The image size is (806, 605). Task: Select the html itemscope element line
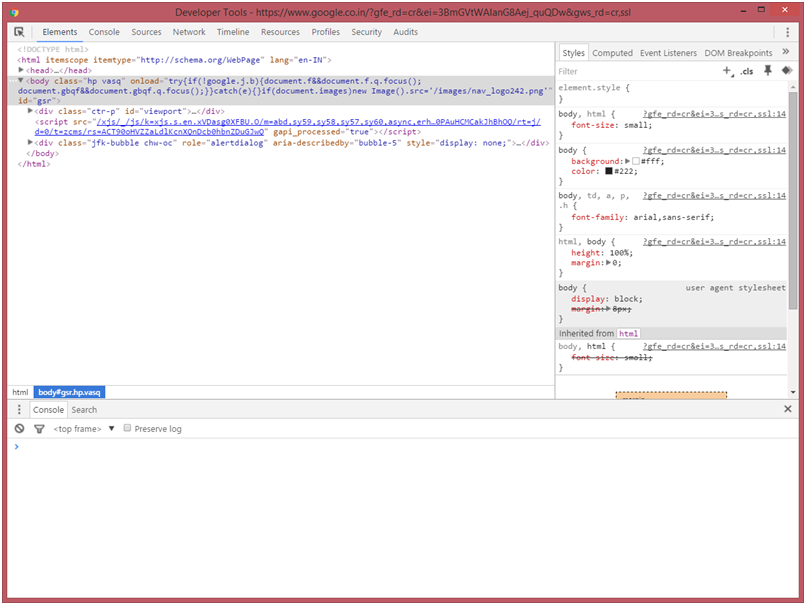(174, 60)
